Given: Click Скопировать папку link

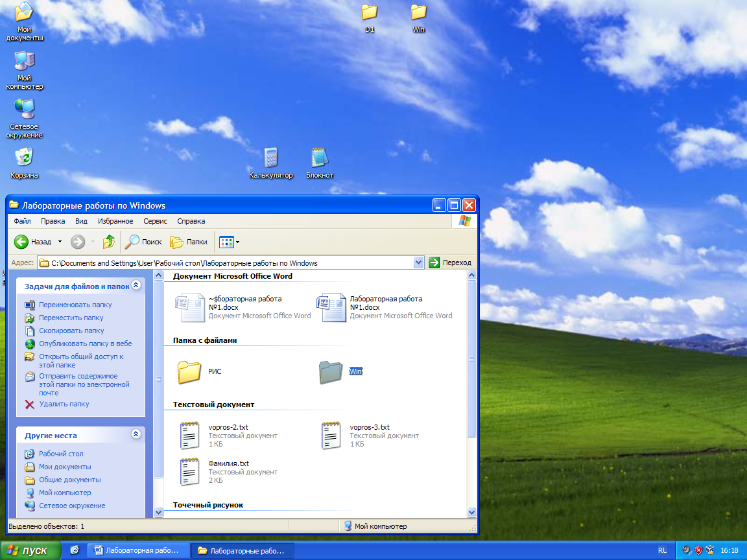Looking at the screenshot, I should point(71,331).
